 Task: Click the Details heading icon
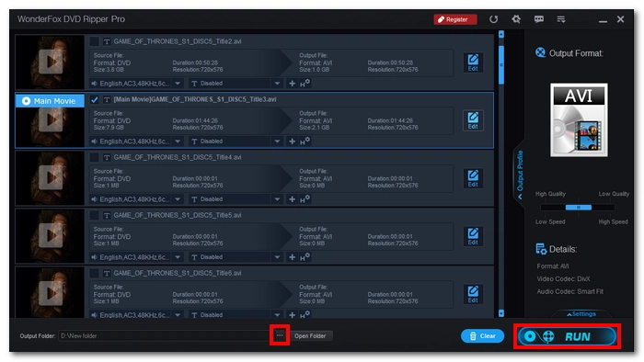(x=541, y=249)
